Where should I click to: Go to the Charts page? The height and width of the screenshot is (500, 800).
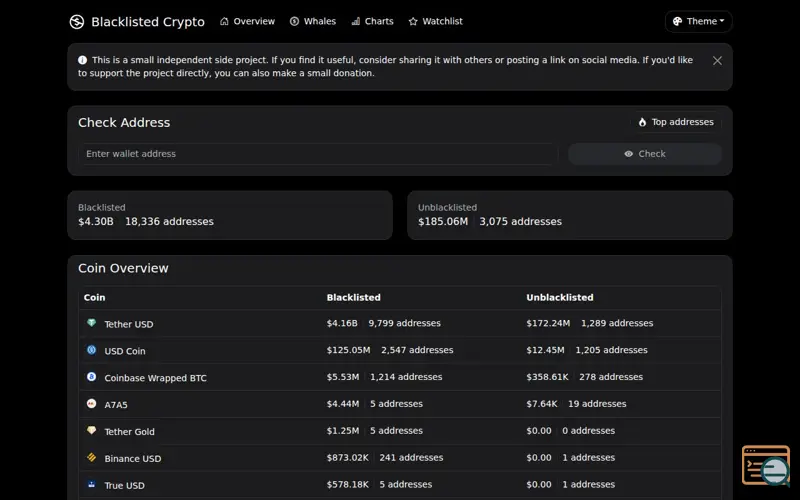(x=372, y=21)
